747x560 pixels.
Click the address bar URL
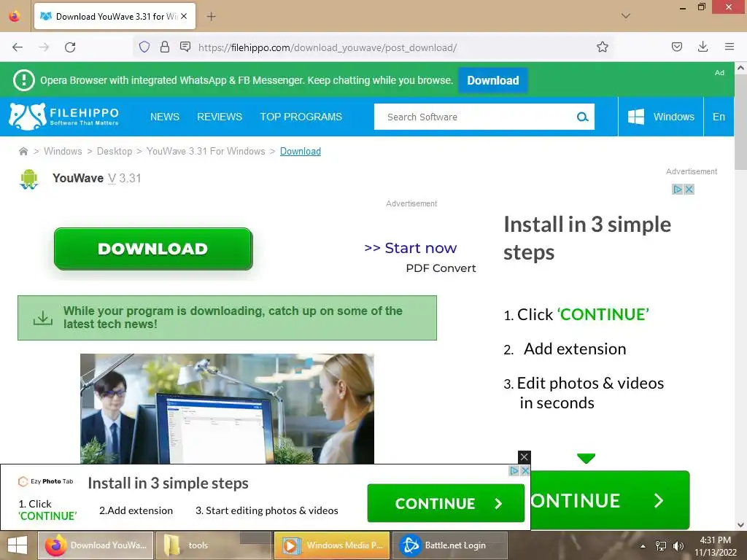pos(328,47)
